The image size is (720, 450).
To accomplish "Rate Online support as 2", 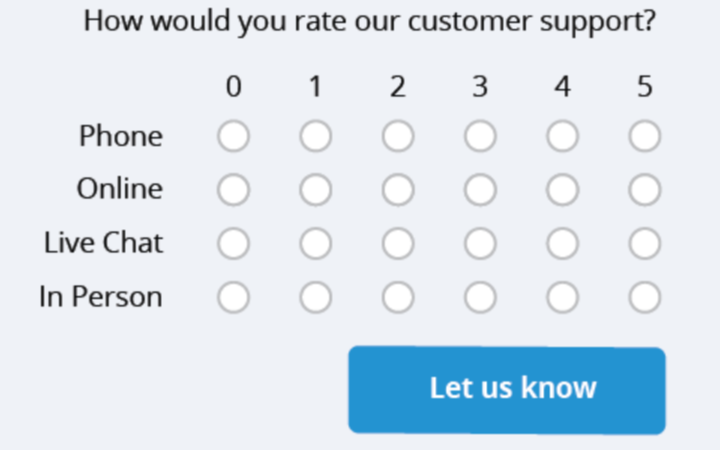I will click(x=398, y=189).
